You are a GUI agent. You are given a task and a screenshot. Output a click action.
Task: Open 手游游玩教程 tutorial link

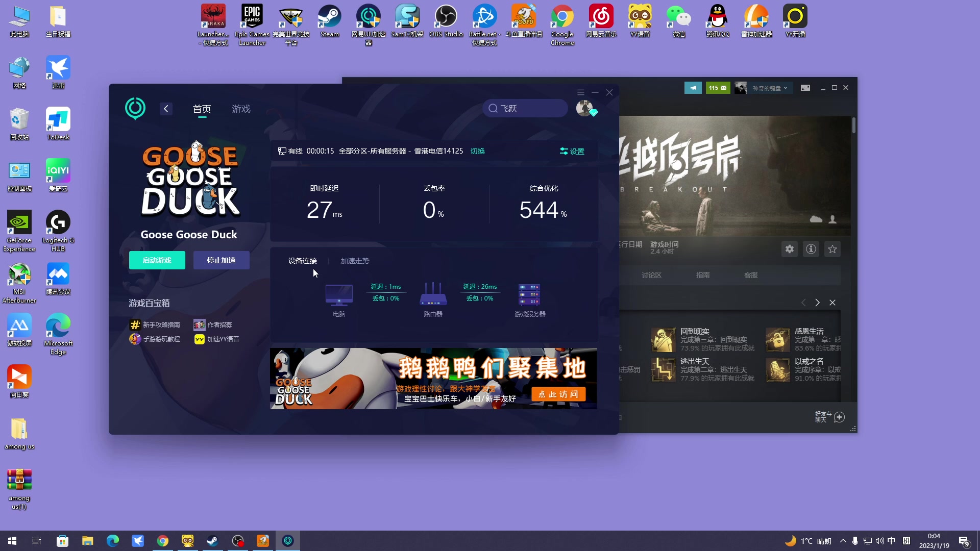pos(155,339)
